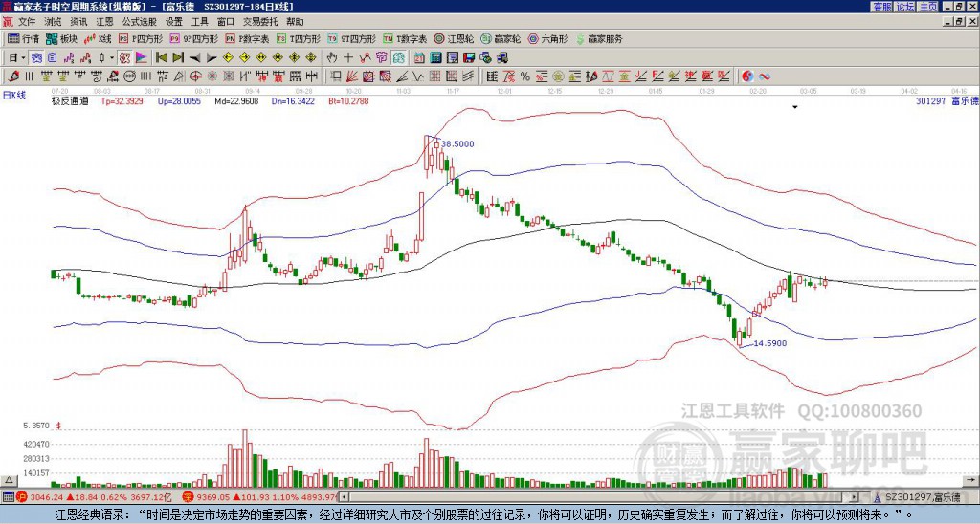Expand the candlestick style dropdown arrow

point(112,58)
